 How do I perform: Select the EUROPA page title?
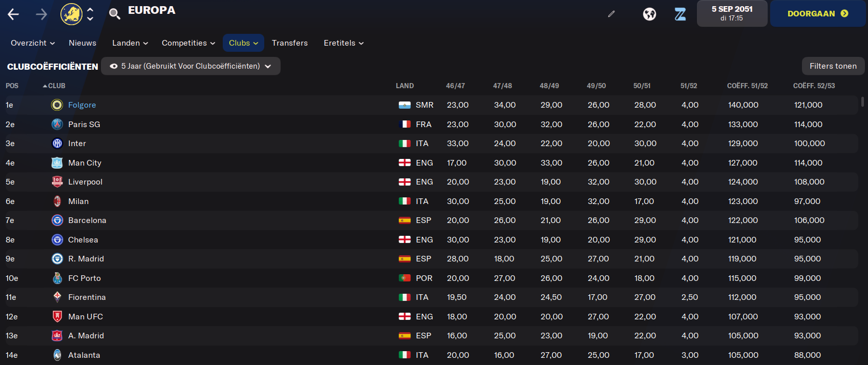[152, 10]
